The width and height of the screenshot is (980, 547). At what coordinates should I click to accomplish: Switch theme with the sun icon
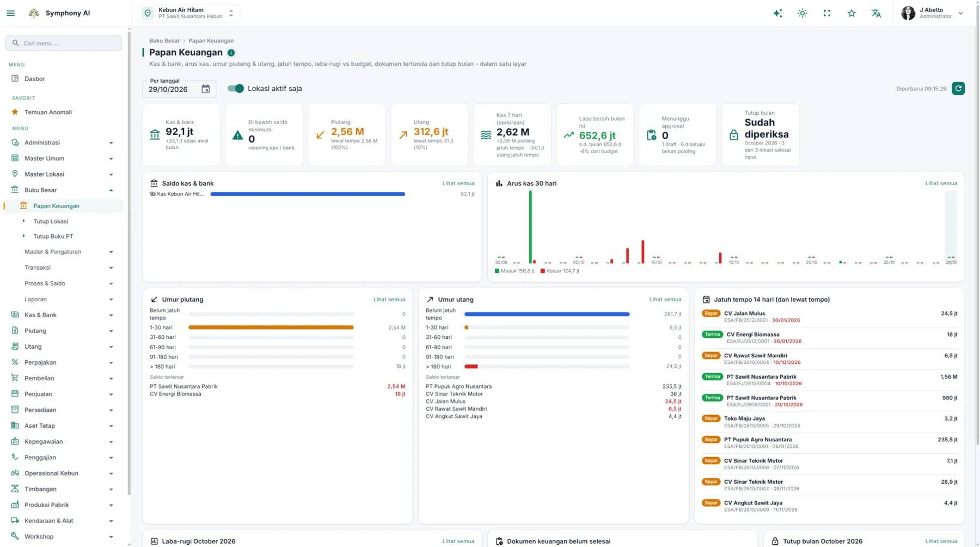coord(803,13)
